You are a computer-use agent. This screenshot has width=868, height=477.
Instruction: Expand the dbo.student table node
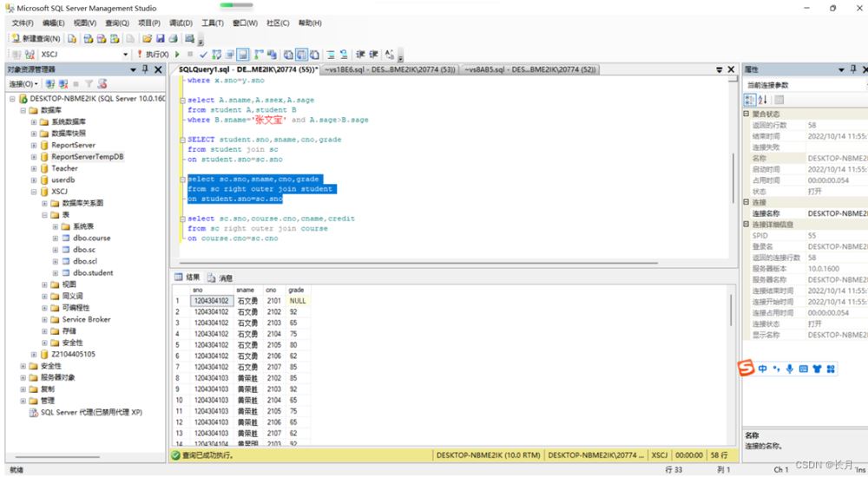(55, 273)
